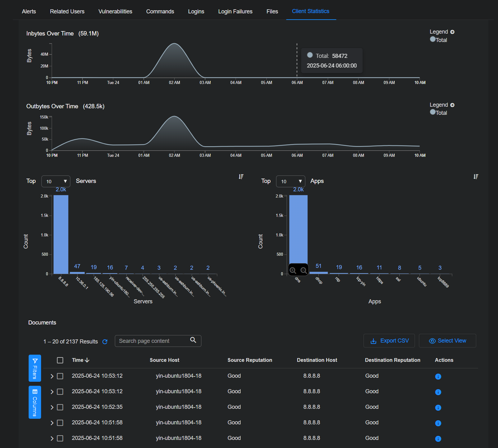Click the refresh results icon
Screen dimensions: 498x448
pos(105,342)
